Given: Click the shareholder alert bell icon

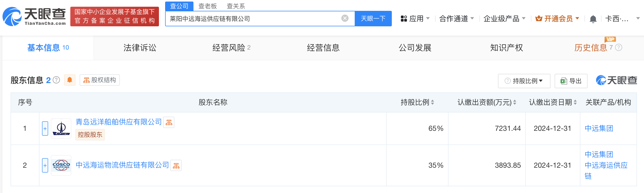Looking at the screenshot, I should (70, 80).
